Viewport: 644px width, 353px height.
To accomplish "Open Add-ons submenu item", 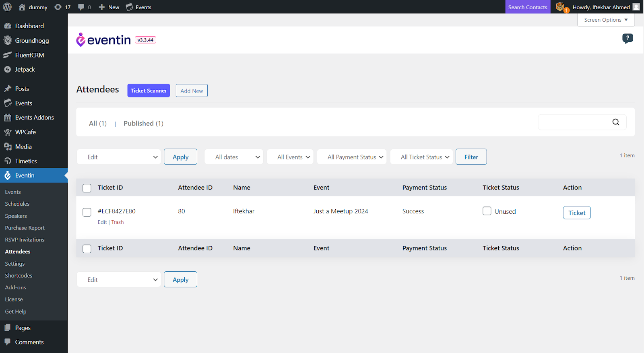I will pos(15,287).
